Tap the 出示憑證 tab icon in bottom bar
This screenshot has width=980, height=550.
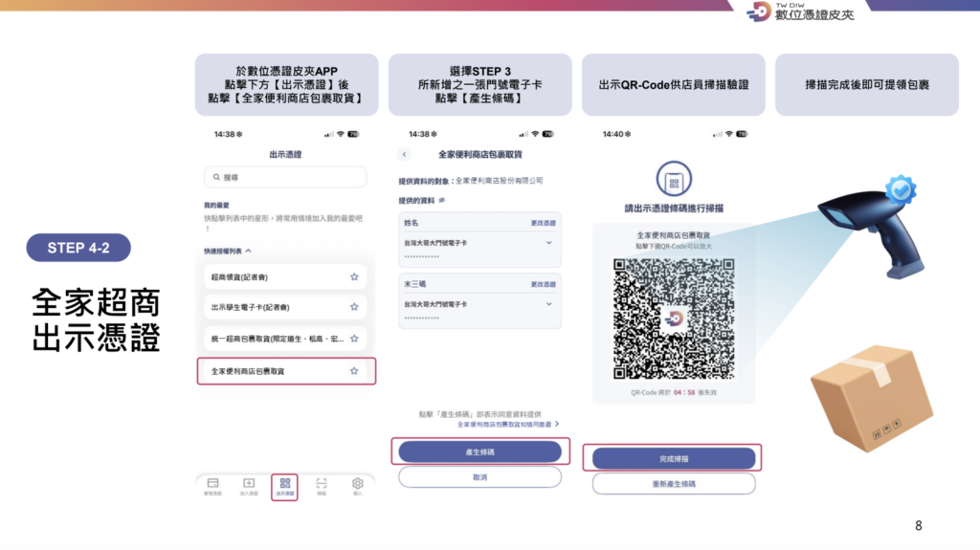click(x=285, y=486)
